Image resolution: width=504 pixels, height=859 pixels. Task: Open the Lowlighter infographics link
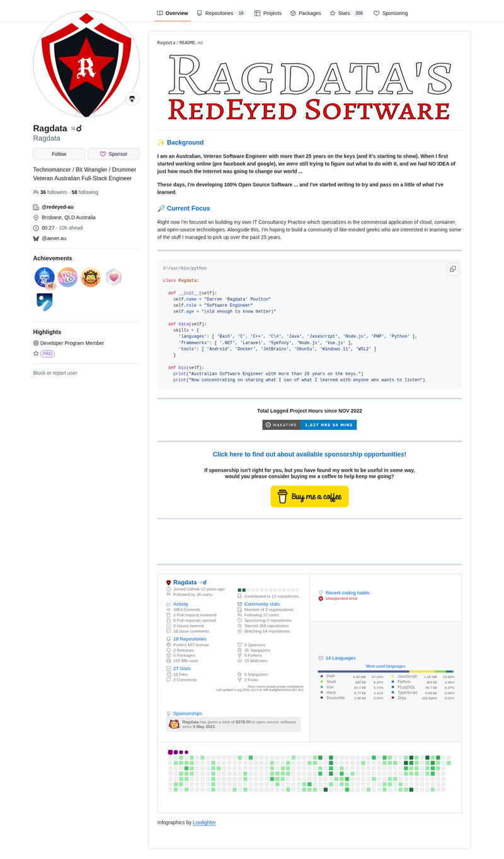pyautogui.click(x=204, y=822)
